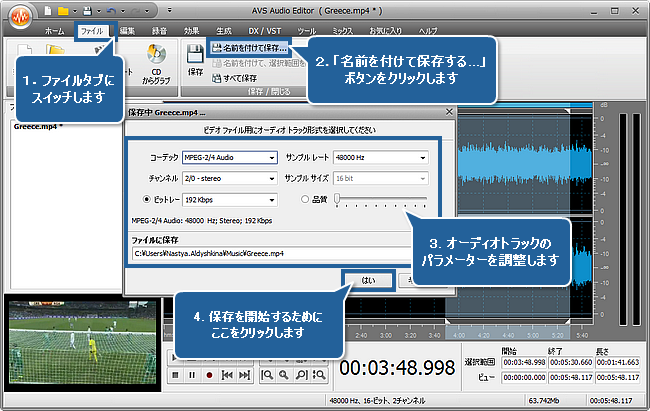Click the left channel level meter bar

623,219
